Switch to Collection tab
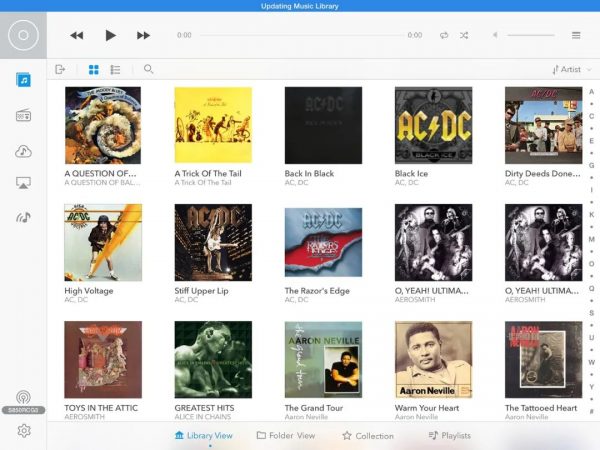The image size is (600, 450). point(368,435)
